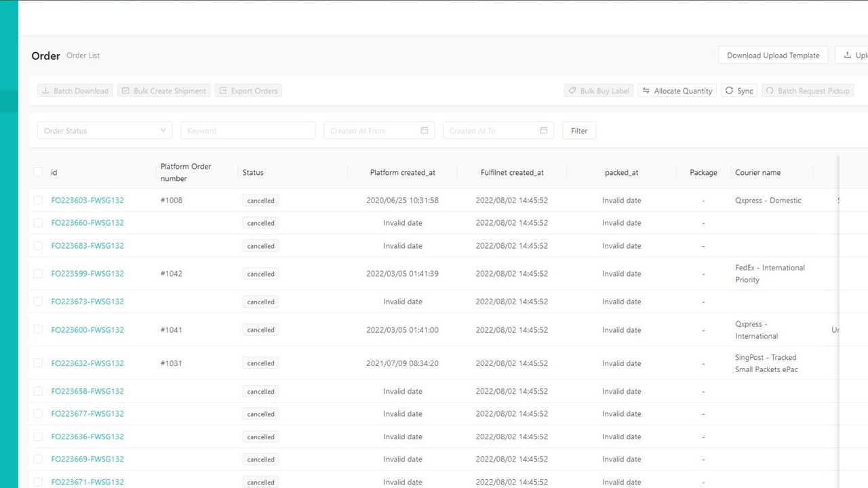Click the Order List label next to Order

[83, 56]
